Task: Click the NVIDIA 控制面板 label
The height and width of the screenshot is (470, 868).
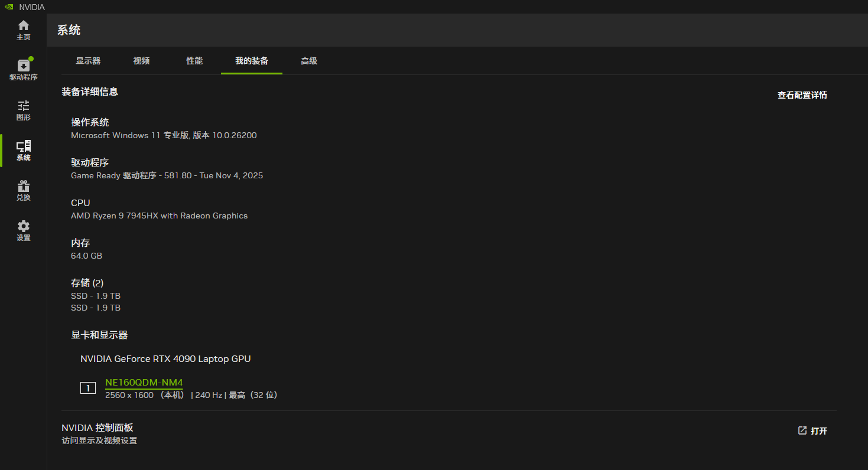Action: click(x=97, y=427)
